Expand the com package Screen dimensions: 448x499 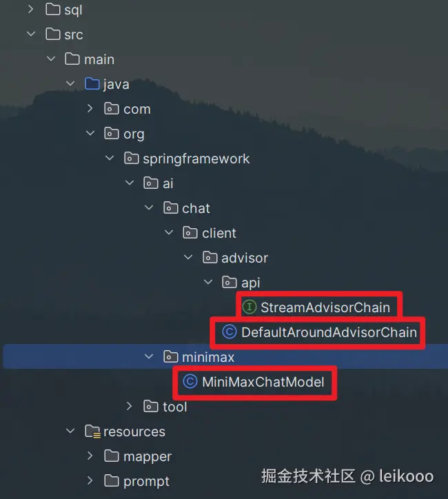click(90, 108)
